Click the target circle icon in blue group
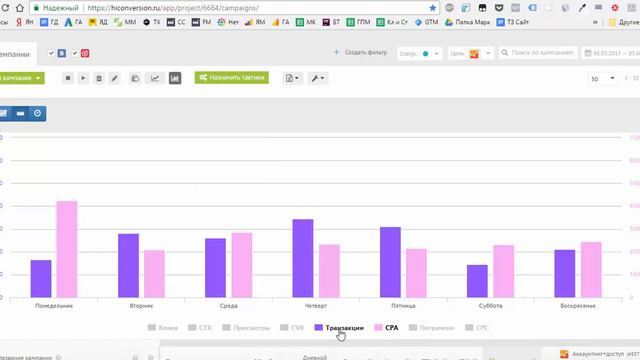Screen dimensions: 640x360 [x=37, y=113]
